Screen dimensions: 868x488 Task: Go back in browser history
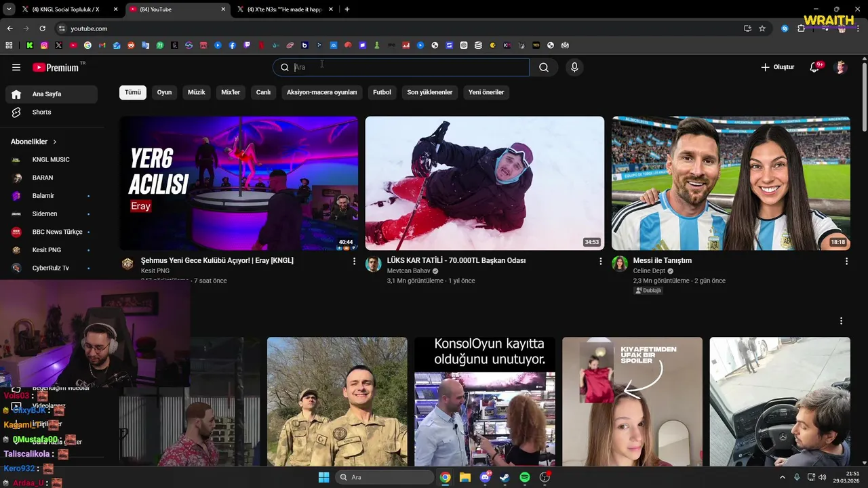(9, 28)
